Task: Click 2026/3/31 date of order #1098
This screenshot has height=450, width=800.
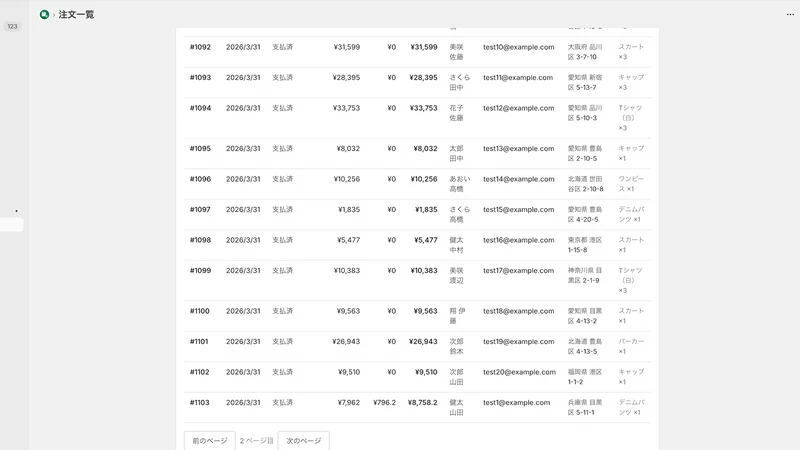Action: pos(243,240)
